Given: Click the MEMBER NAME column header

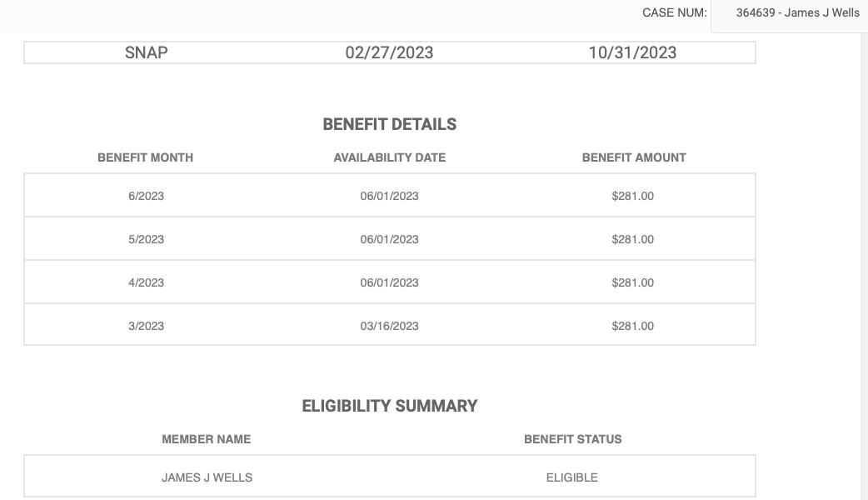Looking at the screenshot, I should 206,439.
